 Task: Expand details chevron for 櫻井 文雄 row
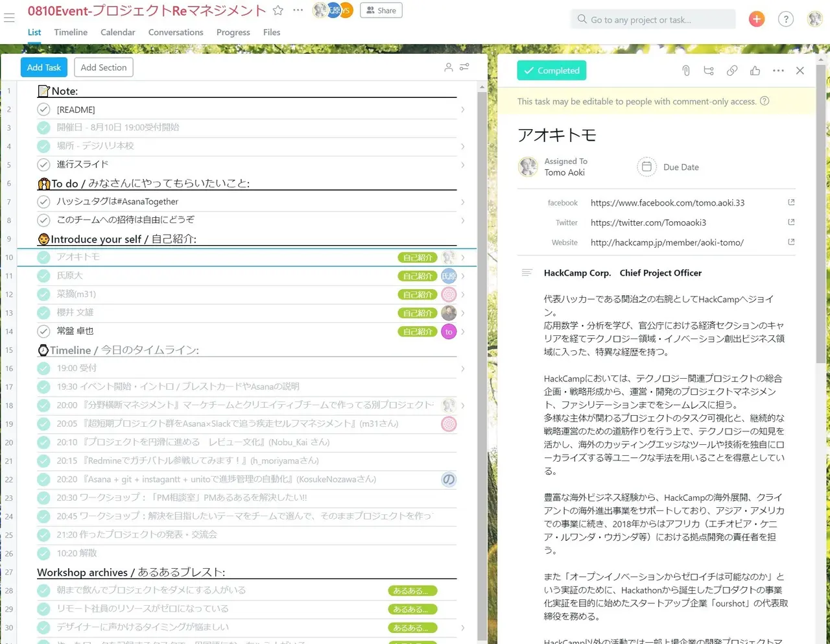(462, 313)
